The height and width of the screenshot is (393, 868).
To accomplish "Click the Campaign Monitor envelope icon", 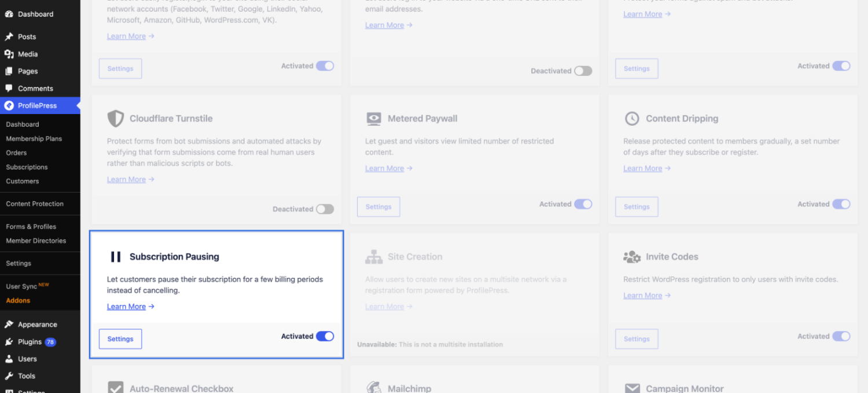I will coord(632,388).
